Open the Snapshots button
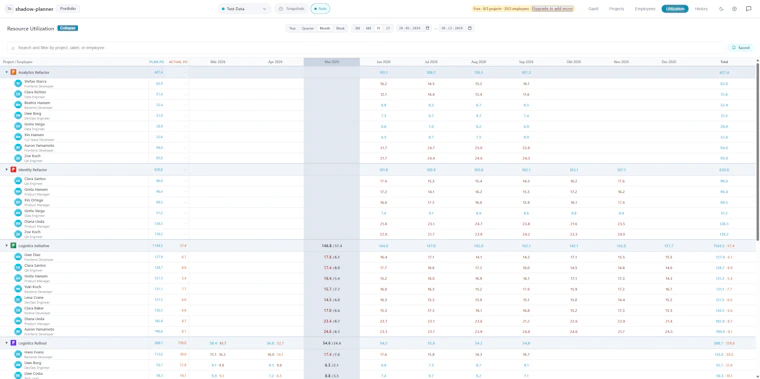Image resolution: width=760 pixels, height=379 pixels. (x=291, y=9)
